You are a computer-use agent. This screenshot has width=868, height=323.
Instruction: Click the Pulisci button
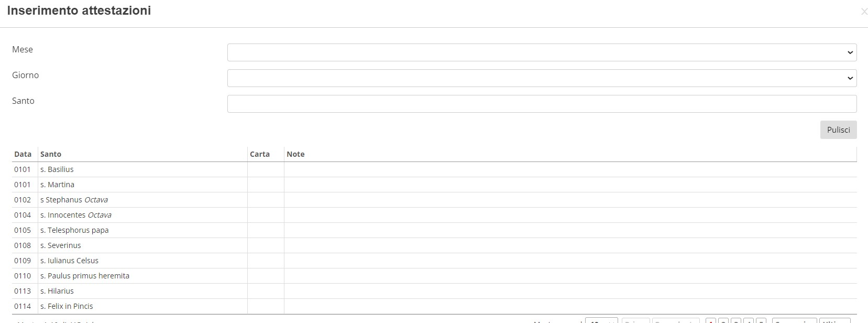pyautogui.click(x=838, y=130)
